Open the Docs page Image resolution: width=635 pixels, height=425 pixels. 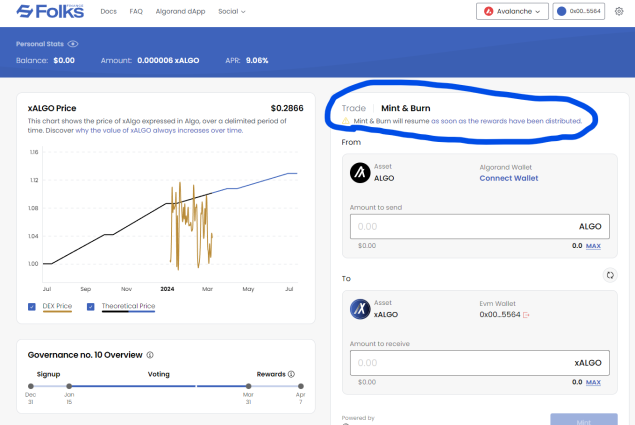[109, 11]
